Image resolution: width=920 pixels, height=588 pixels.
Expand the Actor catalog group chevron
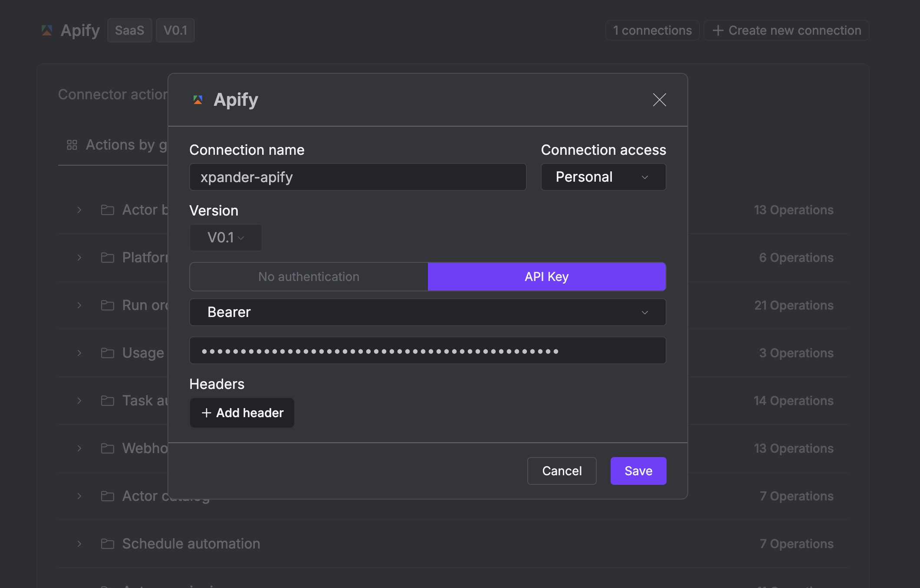point(79,496)
